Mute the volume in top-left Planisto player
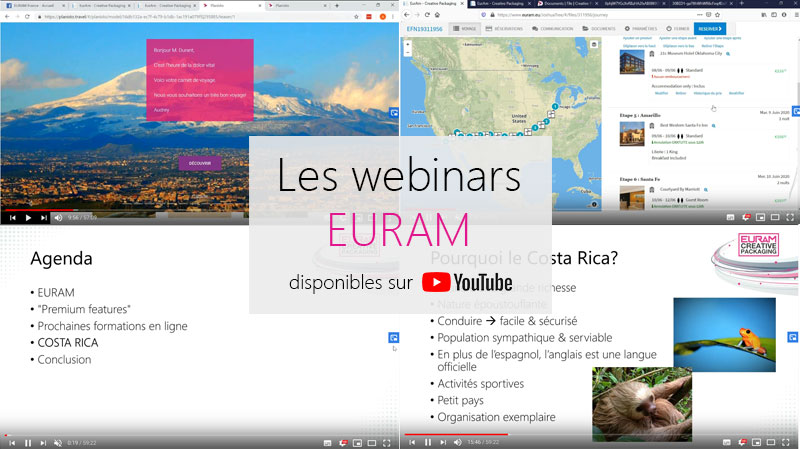 58,218
